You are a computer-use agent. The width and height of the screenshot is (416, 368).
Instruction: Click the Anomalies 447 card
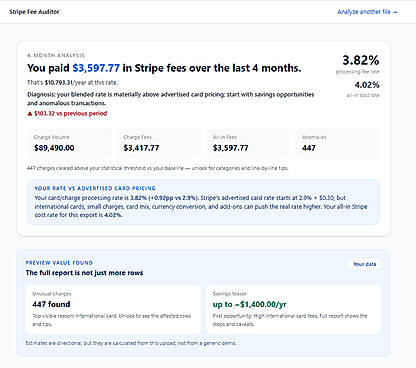click(337, 143)
